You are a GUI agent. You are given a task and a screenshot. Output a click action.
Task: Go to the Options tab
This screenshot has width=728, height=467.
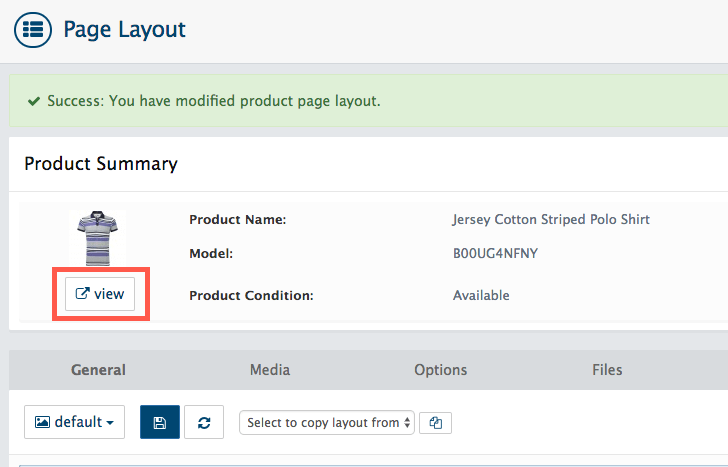click(x=441, y=370)
